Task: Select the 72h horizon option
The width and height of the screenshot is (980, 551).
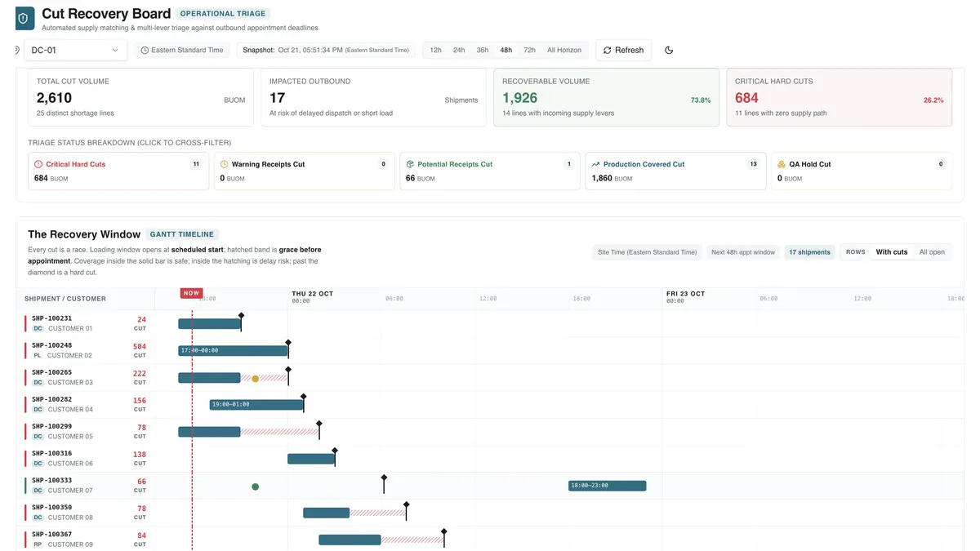Action: pos(530,50)
